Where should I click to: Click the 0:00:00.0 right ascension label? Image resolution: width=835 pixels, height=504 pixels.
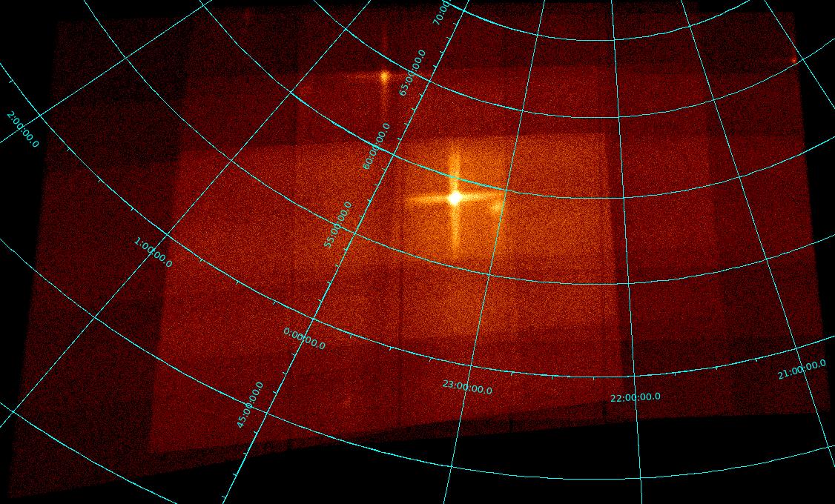pos(304,339)
